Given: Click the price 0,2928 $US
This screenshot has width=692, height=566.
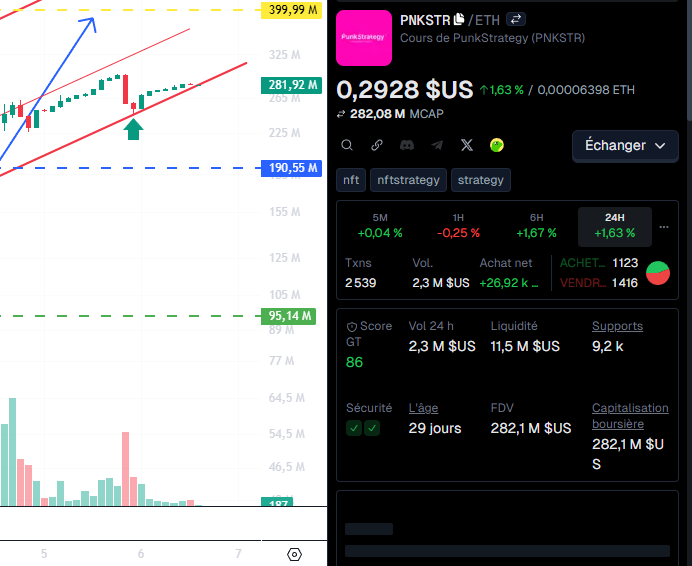Looking at the screenshot, I should [x=405, y=90].
